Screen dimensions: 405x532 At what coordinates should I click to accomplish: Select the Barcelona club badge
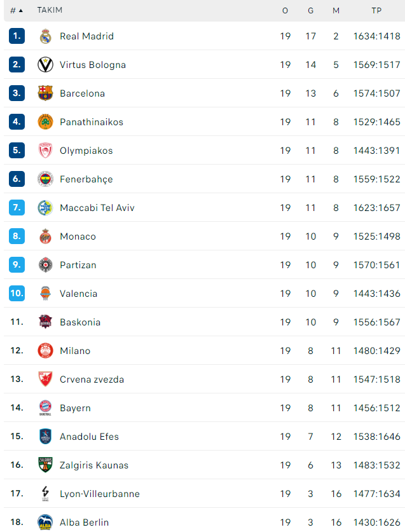45,93
